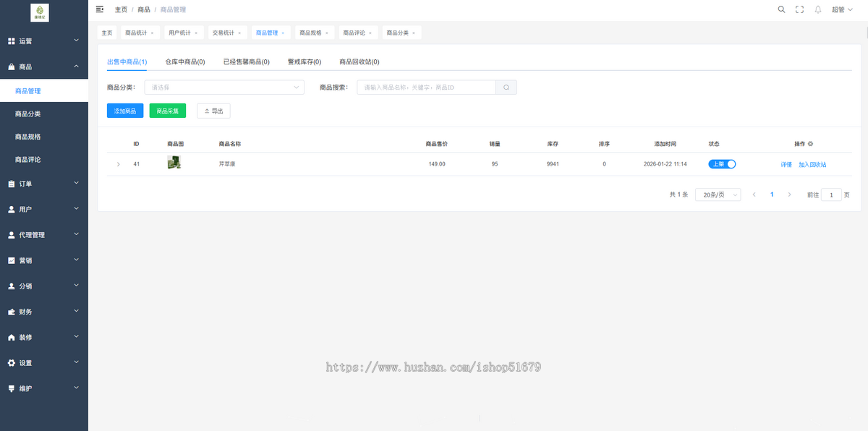
Task: Open the 超管 user dropdown
Action: [842, 9]
